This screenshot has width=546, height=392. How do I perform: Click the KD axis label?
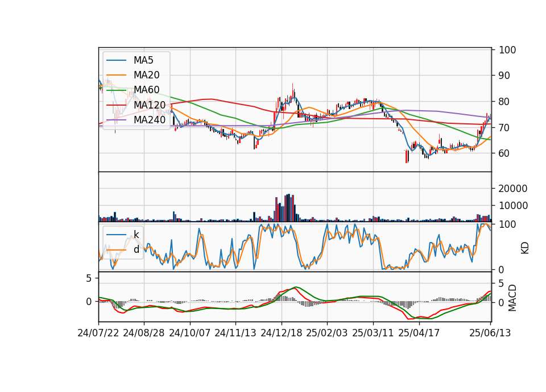(525, 248)
